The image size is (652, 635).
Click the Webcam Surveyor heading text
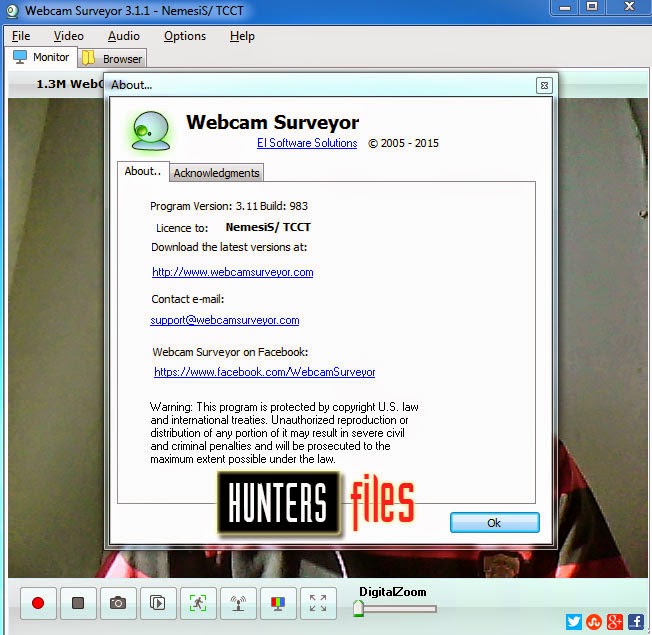[272, 122]
